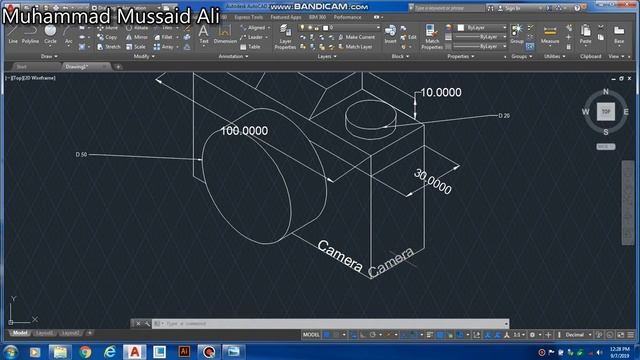The image size is (640, 360).
Task: Select the Circle tool
Action: coord(50,35)
